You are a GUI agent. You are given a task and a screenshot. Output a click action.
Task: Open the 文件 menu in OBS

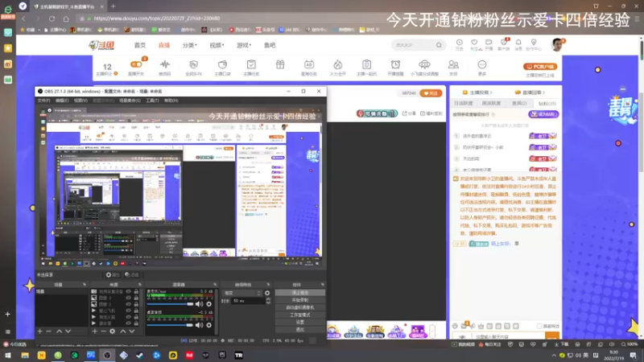coord(43,101)
